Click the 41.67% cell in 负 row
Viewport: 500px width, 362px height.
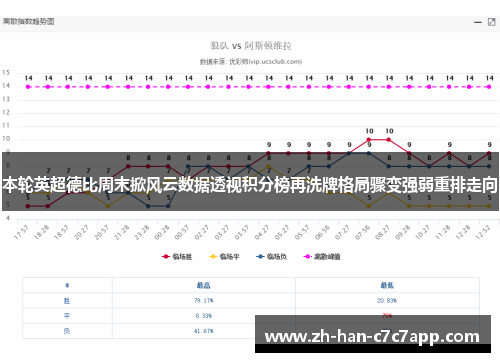[x=204, y=331]
